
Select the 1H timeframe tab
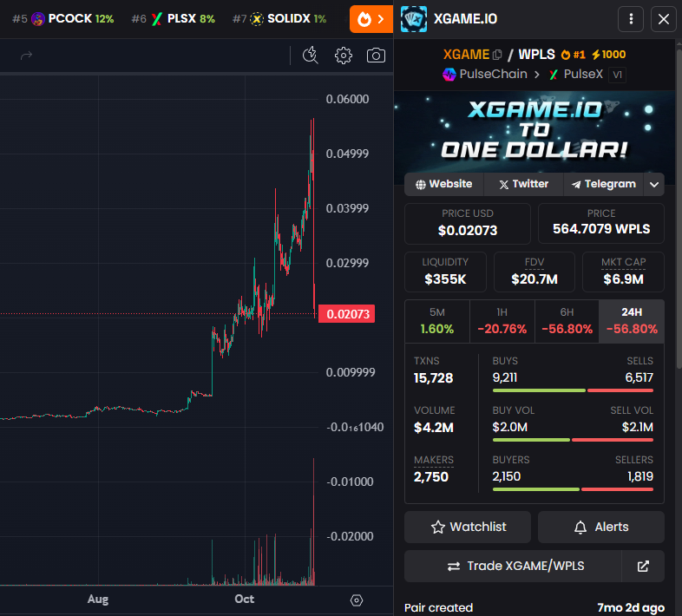click(x=502, y=321)
